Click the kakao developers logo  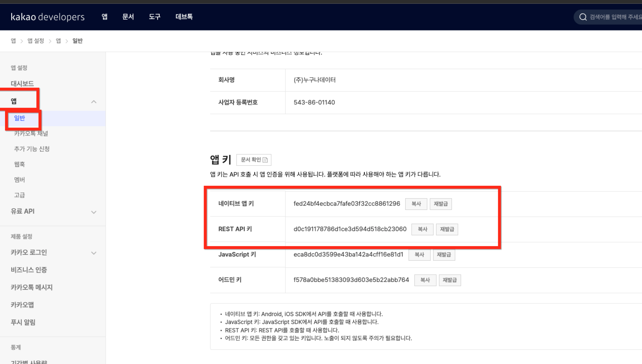pyautogui.click(x=48, y=17)
